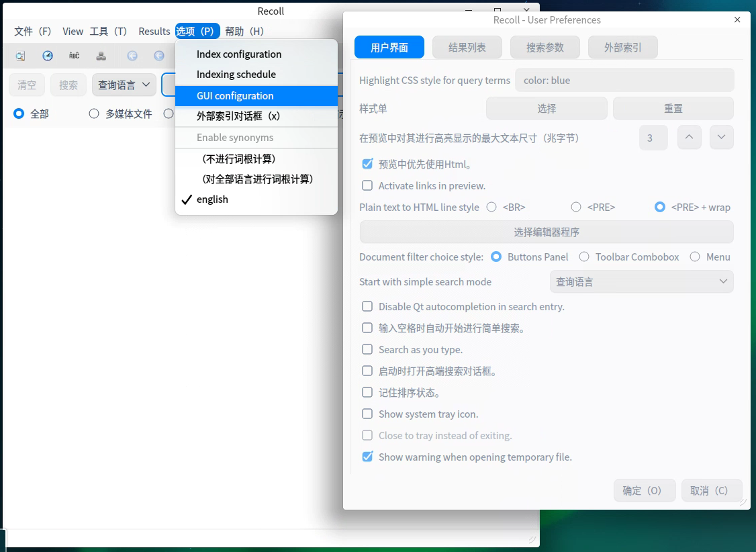Toggle 预览中优先使用Html checkbox
756x552 pixels.
[367, 164]
